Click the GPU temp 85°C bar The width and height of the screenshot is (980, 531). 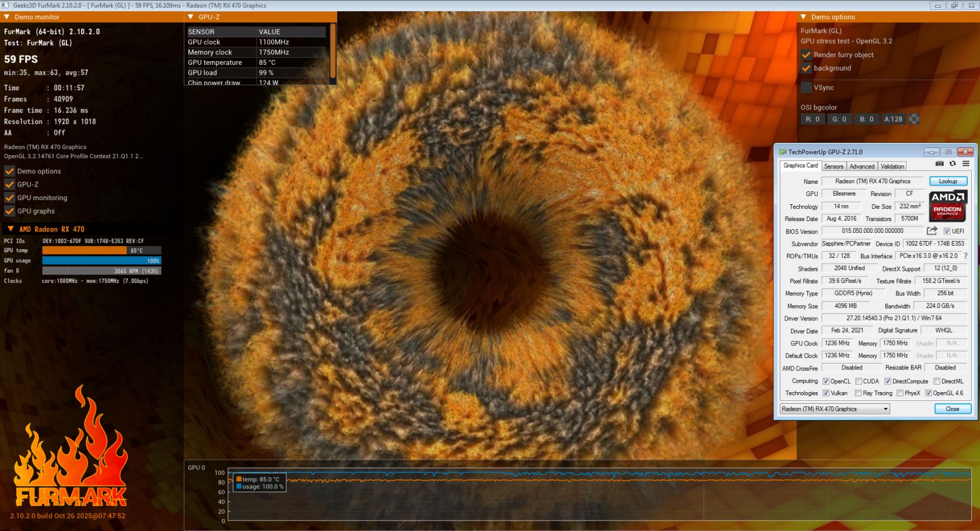[101, 250]
